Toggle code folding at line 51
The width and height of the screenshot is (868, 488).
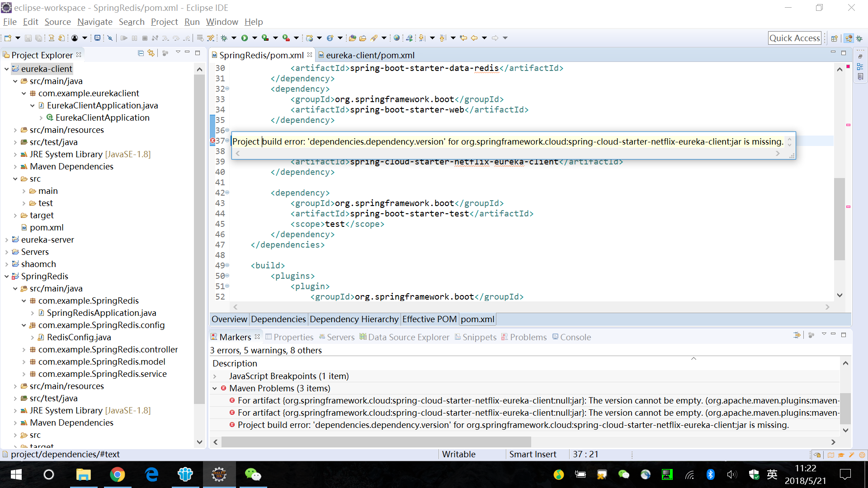click(227, 286)
